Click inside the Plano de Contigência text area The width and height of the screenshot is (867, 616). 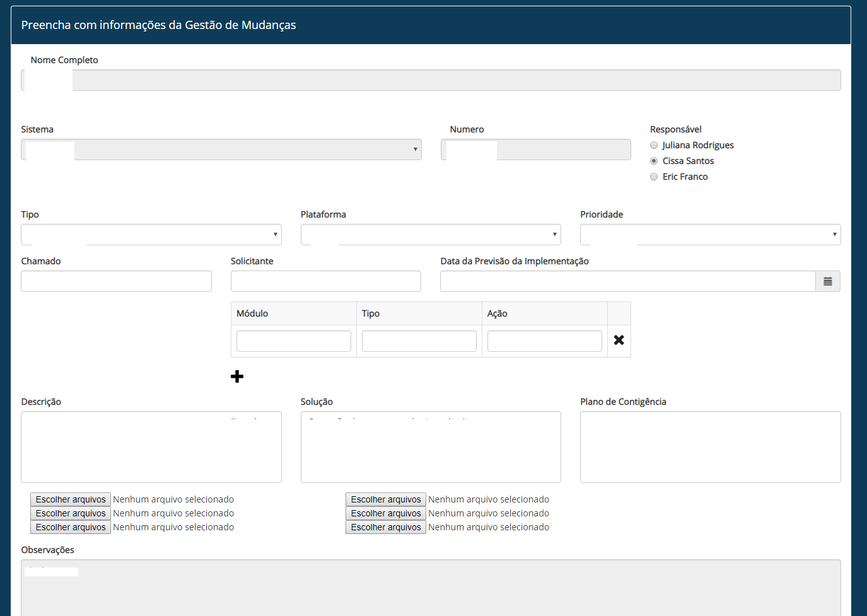[x=710, y=447]
